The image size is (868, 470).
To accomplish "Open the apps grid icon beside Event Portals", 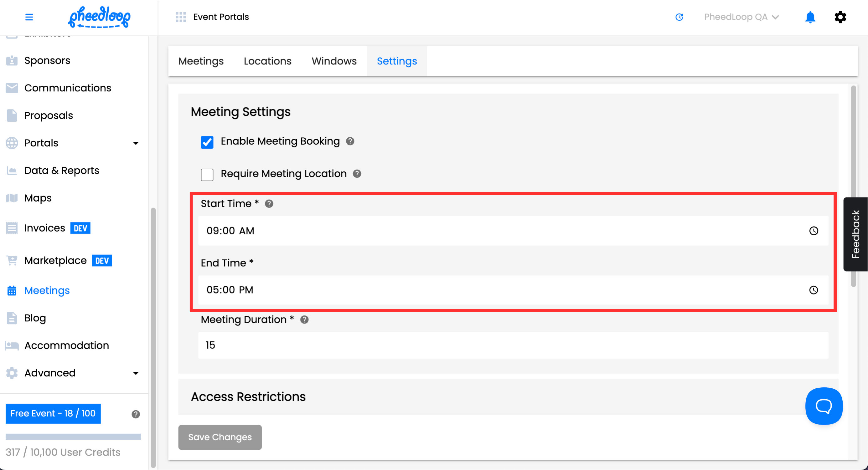I will 181,17.
